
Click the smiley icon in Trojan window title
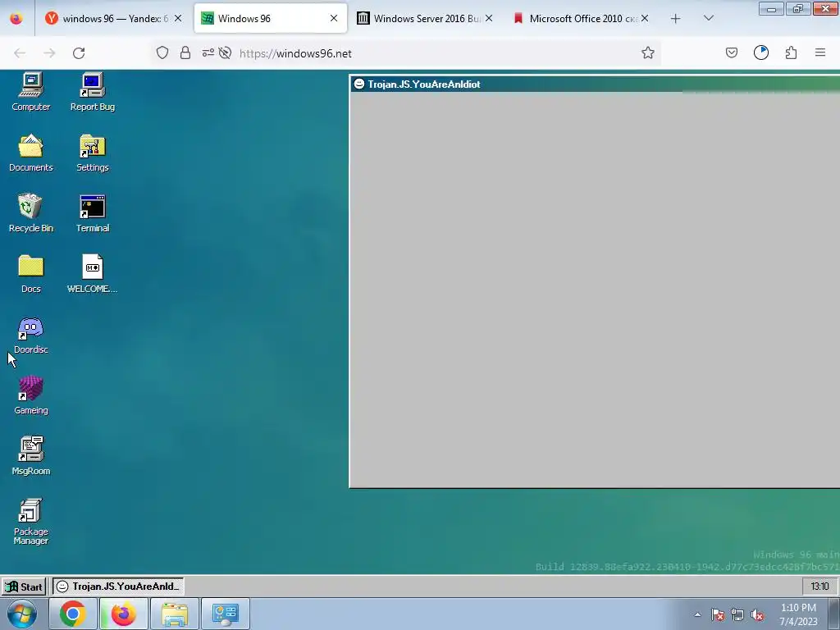(359, 84)
